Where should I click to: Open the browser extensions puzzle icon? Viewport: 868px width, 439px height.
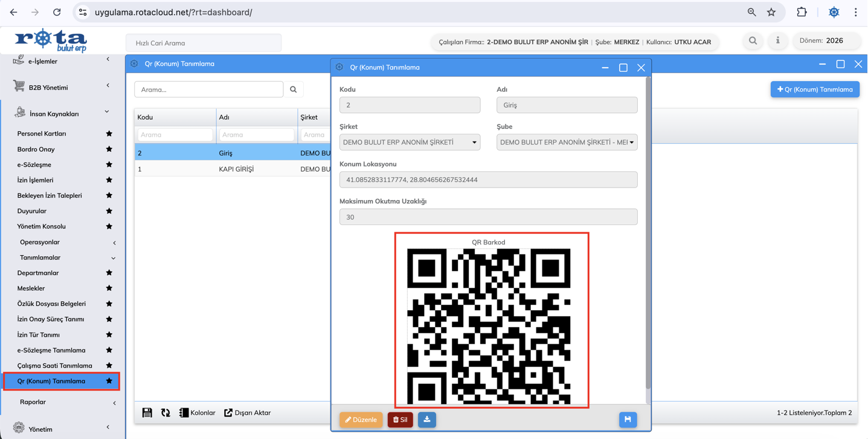pyautogui.click(x=802, y=12)
